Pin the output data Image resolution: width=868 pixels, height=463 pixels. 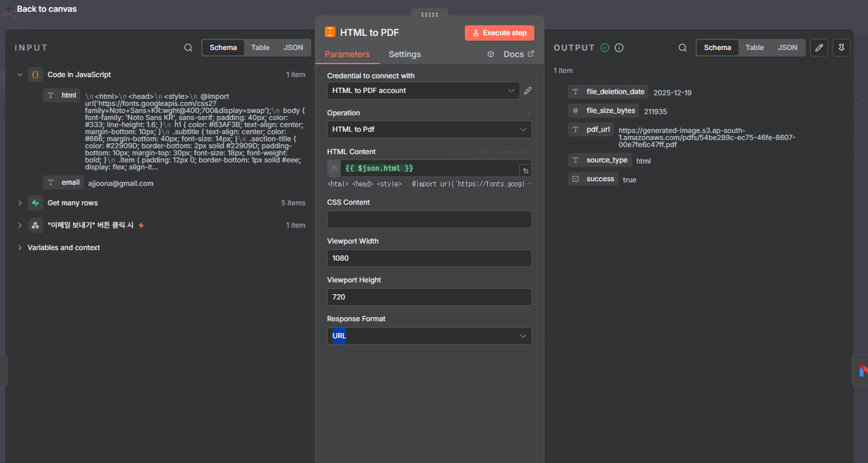pos(842,48)
